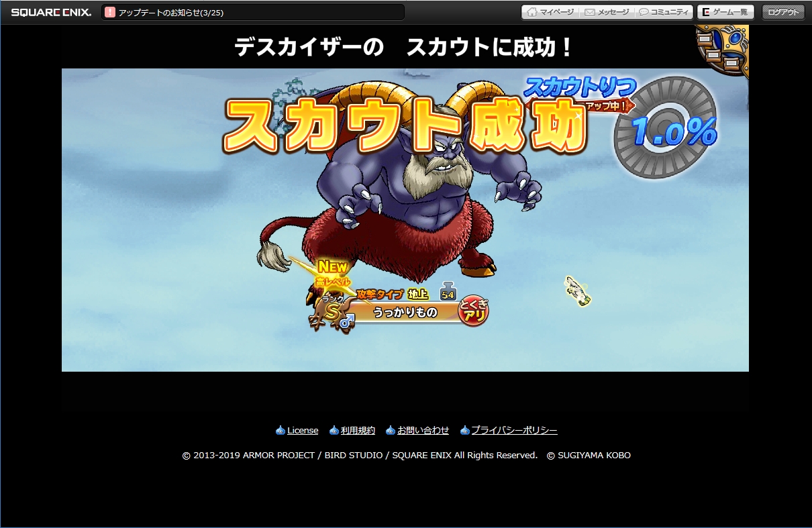Open the License link

point(303,431)
